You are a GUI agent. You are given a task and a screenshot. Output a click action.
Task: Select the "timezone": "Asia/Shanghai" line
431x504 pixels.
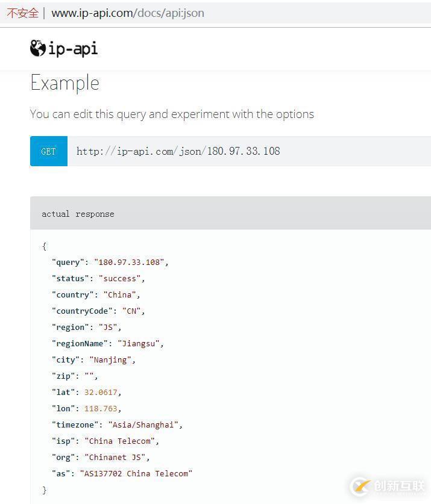(x=117, y=425)
